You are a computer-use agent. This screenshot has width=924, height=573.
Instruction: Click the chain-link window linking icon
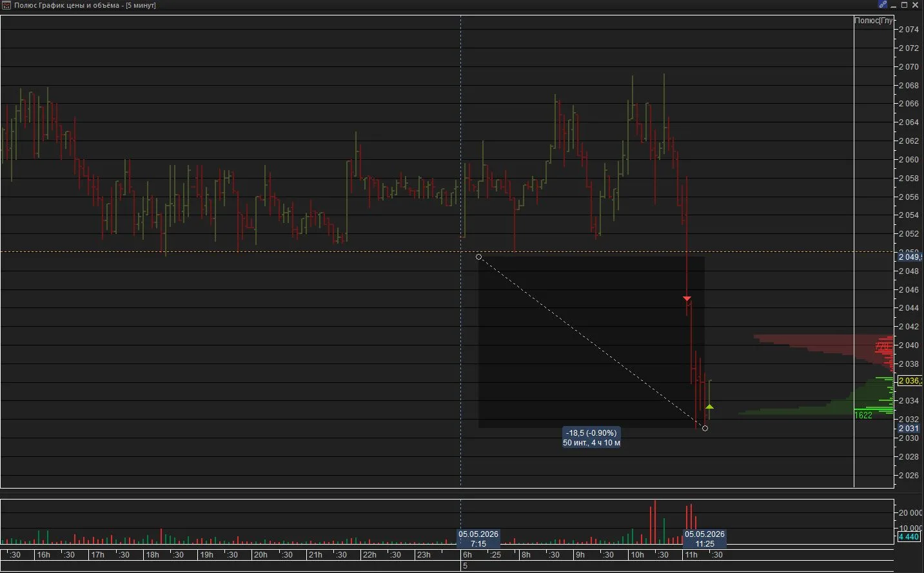point(883,5)
